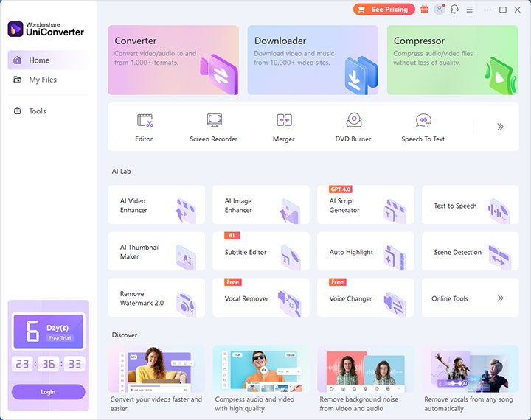Click the gift box icon
Viewport: 531px width, 420px height.
tap(424, 10)
